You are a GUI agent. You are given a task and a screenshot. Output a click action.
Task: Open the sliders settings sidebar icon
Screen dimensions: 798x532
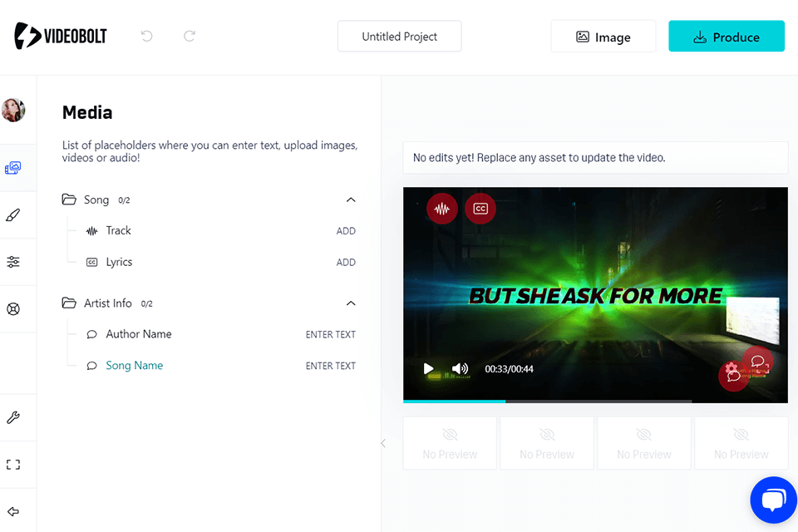click(x=13, y=262)
